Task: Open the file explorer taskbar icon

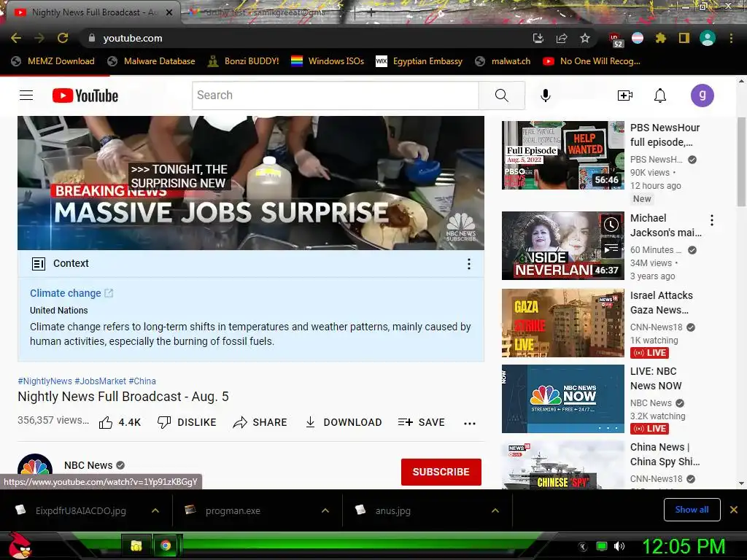Action: (x=136, y=545)
